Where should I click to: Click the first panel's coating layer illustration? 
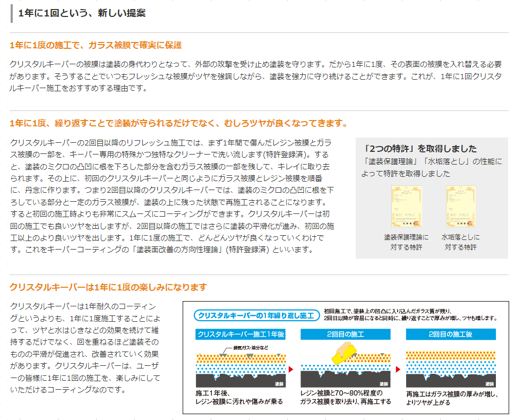(241, 370)
